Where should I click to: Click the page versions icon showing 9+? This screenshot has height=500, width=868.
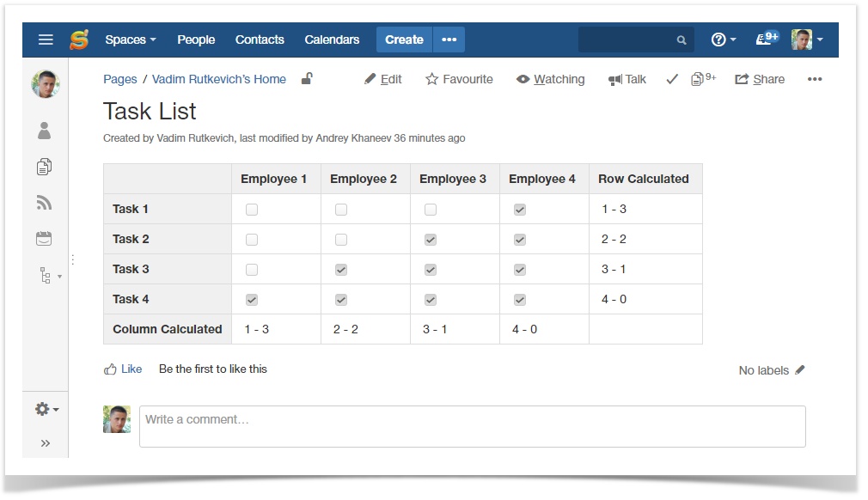pos(696,78)
